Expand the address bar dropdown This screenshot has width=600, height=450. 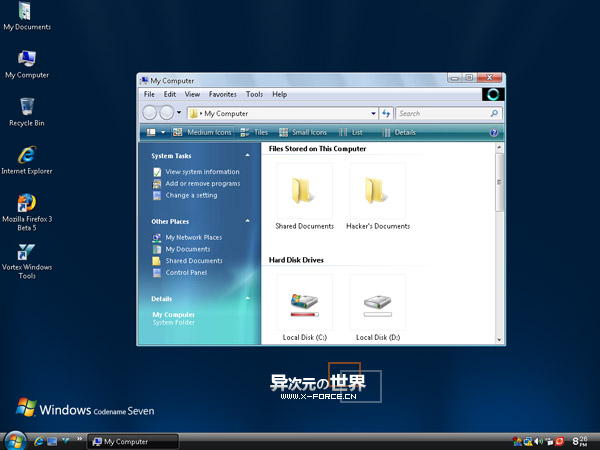pyautogui.click(x=373, y=114)
